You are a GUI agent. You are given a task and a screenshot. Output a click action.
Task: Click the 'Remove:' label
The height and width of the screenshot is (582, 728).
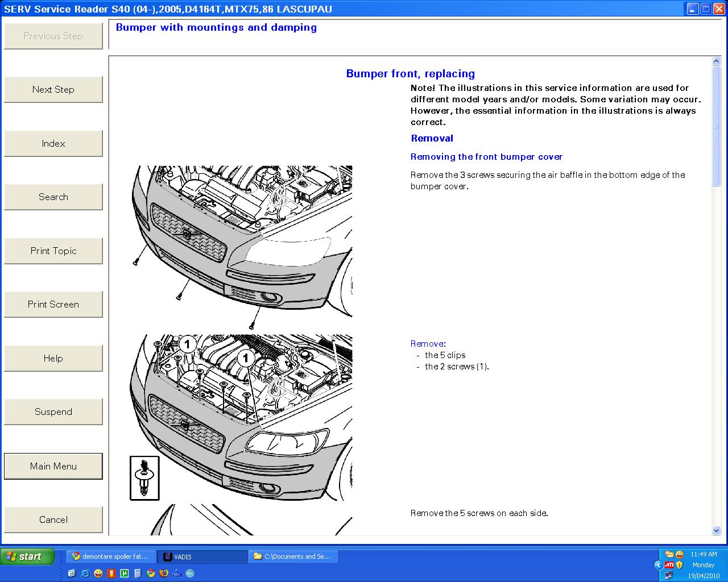[x=428, y=344]
